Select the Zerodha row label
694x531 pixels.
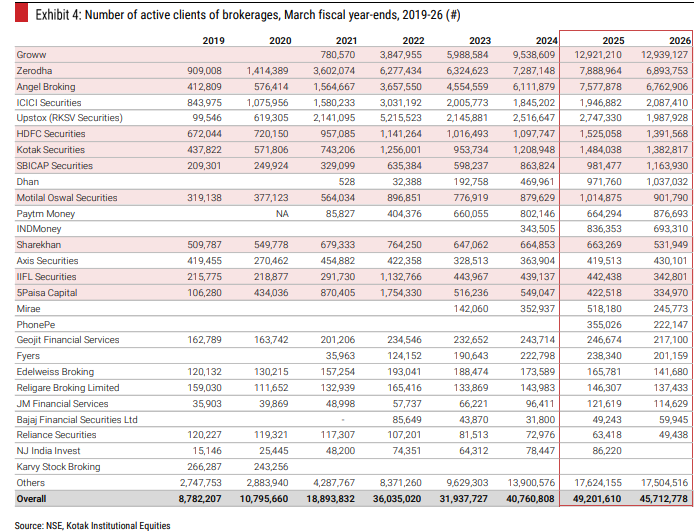pos(34,72)
